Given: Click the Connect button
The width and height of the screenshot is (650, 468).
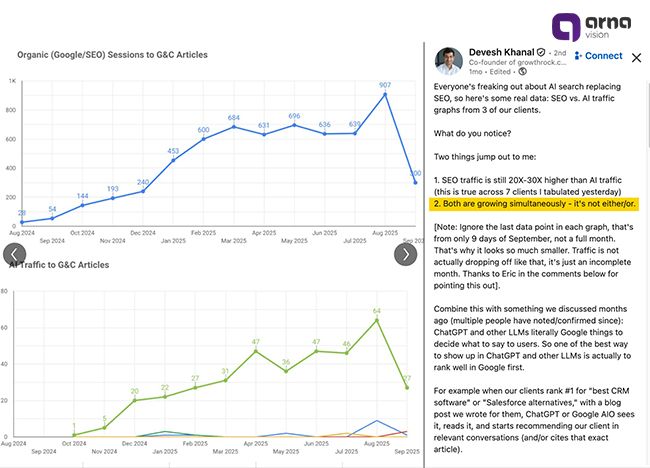Looking at the screenshot, I should [x=597, y=56].
